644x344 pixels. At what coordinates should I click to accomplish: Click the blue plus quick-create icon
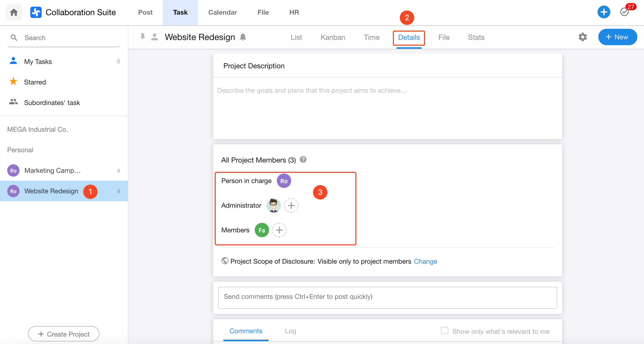click(604, 12)
